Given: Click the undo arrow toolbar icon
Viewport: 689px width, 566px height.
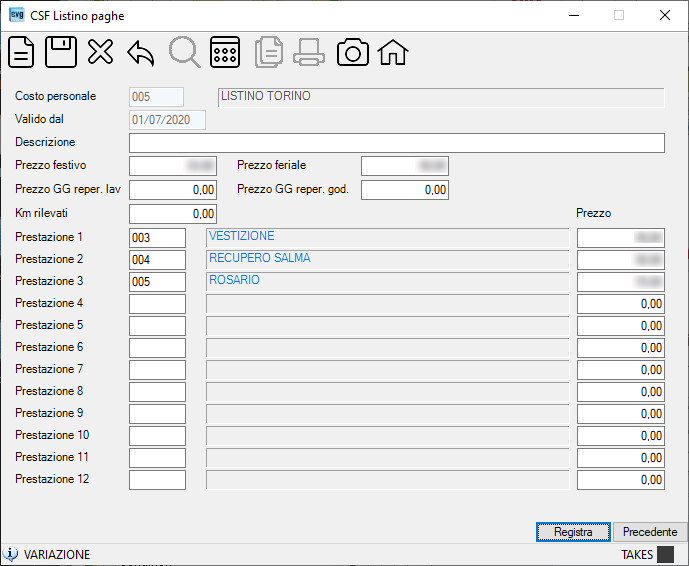Looking at the screenshot, I should (x=141, y=53).
